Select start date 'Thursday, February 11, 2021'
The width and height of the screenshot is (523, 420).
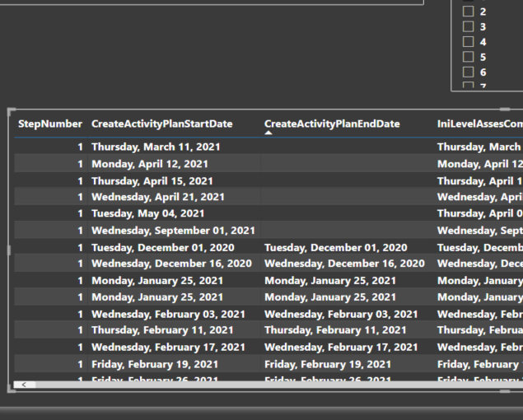162,330
